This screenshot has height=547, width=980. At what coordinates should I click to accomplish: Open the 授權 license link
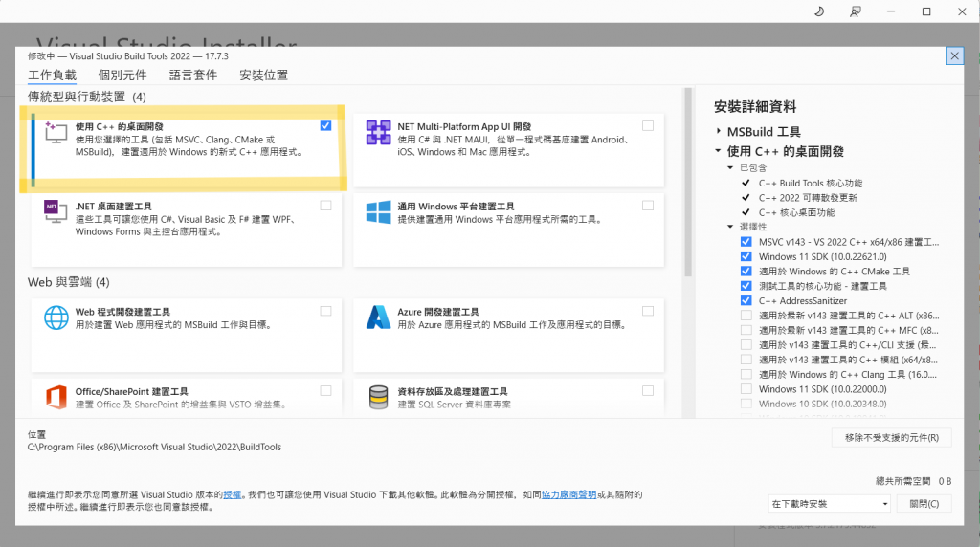[x=232, y=494]
